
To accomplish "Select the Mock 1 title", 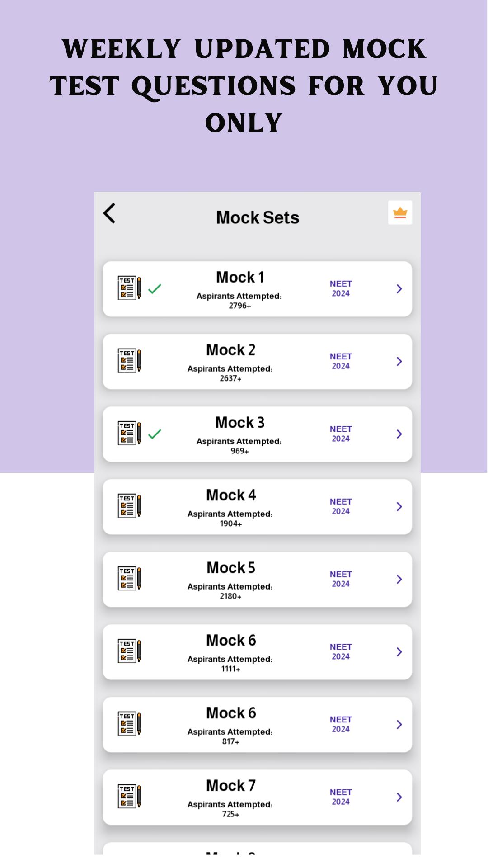I will coord(240,277).
